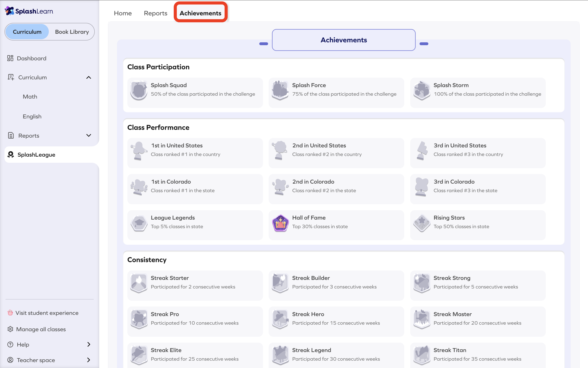Click the League Legends badge icon
The height and width of the screenshot is (368, 588).
tap(139, 223)
